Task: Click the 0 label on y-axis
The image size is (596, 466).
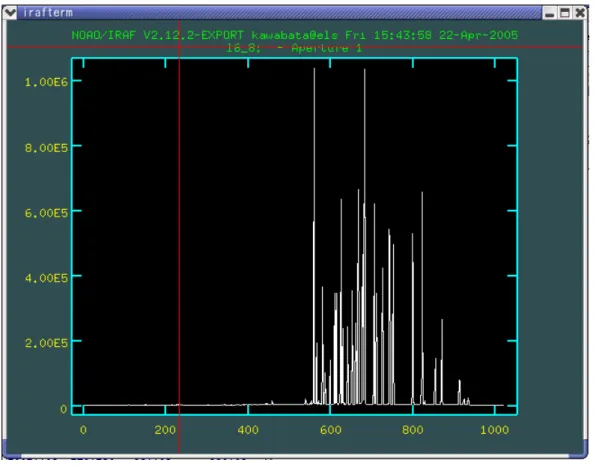Action: tap(63, 409)
